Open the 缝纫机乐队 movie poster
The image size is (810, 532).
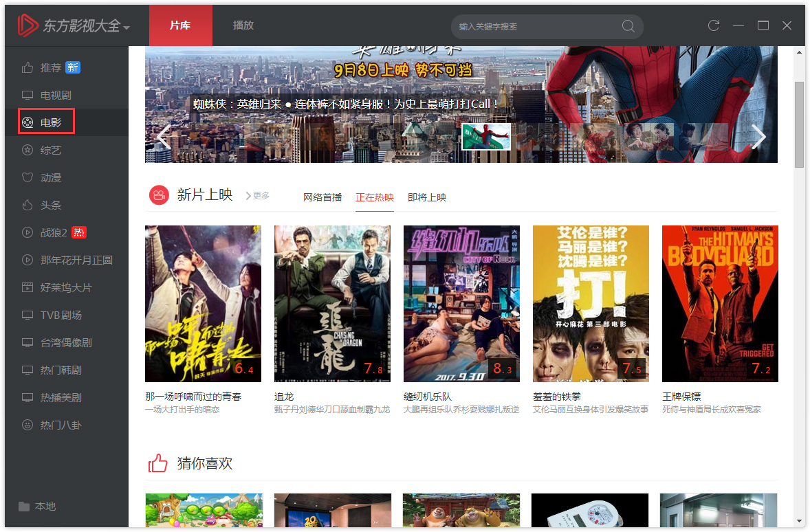[461, 304]
